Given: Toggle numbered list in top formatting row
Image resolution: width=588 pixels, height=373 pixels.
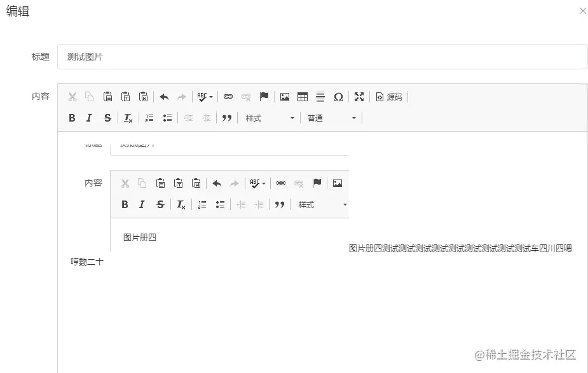Looking at the screenshot, I should (x=149, y=118).
